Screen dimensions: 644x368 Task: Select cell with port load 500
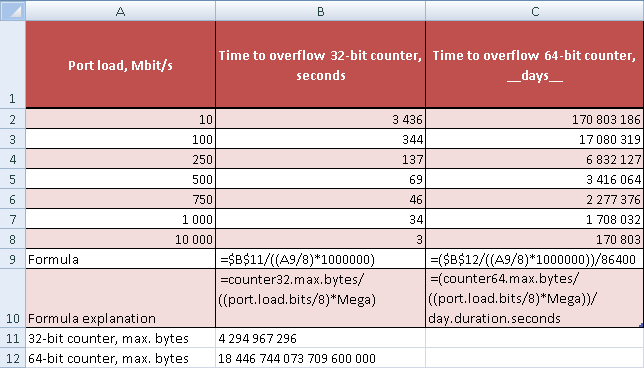coord(120,179)
